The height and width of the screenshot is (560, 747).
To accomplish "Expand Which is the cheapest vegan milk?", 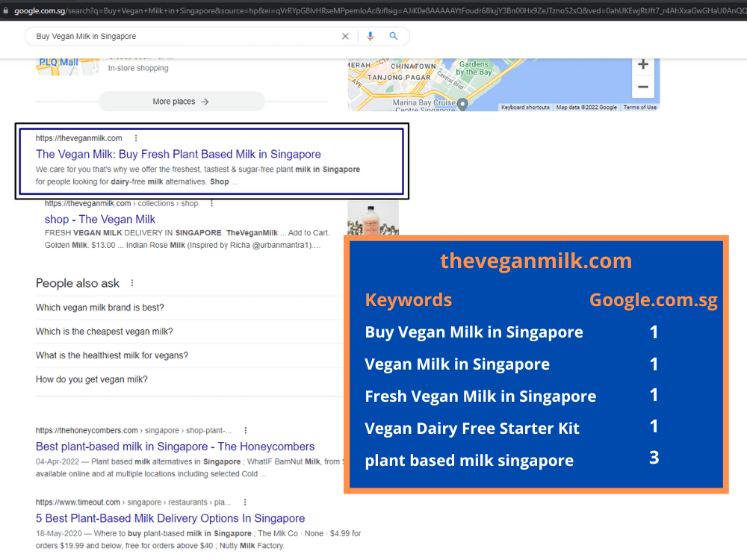I will [189, 332].
